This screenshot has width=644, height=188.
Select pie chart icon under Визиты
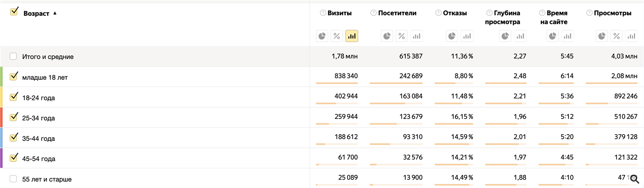pyautogui.click(x=322, y=36)
